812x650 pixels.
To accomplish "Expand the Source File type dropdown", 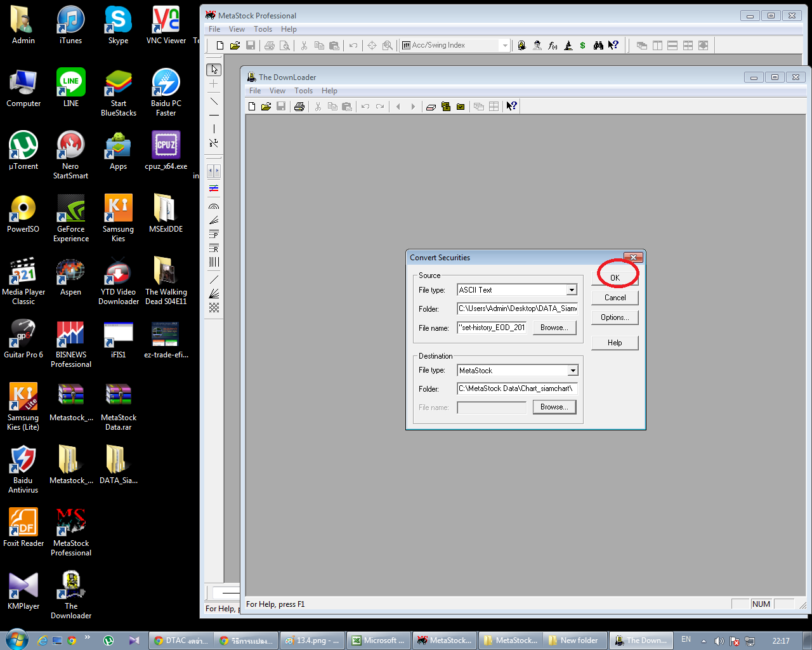I will (x=572, y=290).
